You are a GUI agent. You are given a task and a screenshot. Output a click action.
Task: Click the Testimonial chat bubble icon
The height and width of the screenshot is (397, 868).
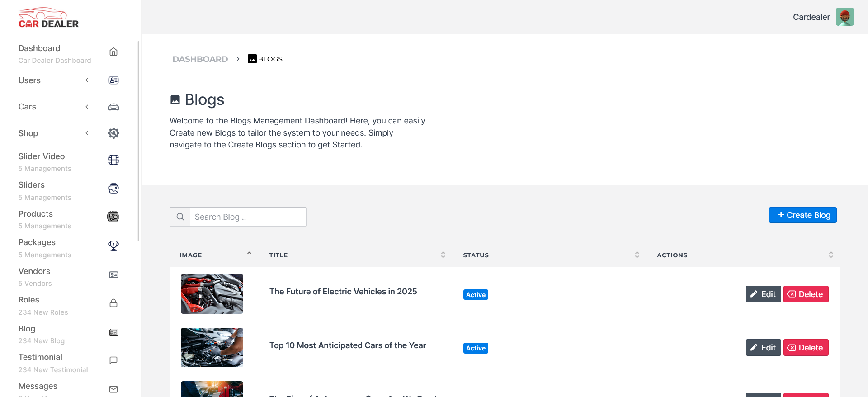113,360
